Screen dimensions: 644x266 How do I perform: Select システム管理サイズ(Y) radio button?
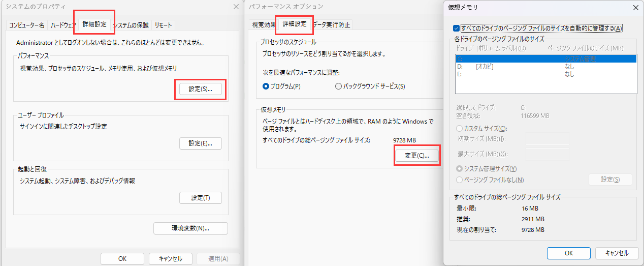click(487, 169)
